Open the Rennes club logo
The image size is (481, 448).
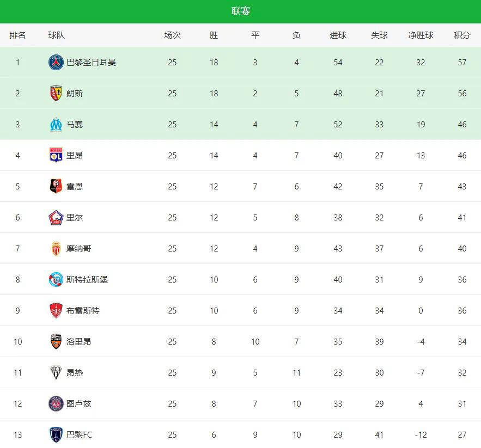(56, 186)
